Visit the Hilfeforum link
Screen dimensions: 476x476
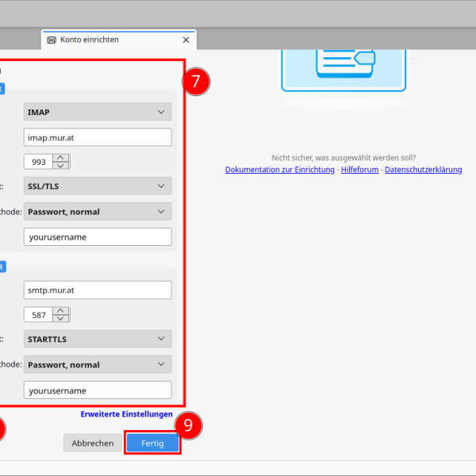click(x=359, y=170)
